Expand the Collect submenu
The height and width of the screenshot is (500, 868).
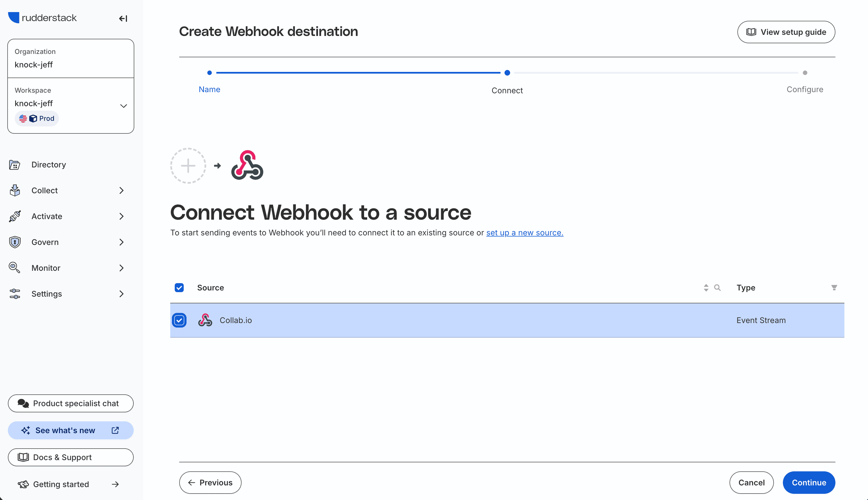point(121,190)
